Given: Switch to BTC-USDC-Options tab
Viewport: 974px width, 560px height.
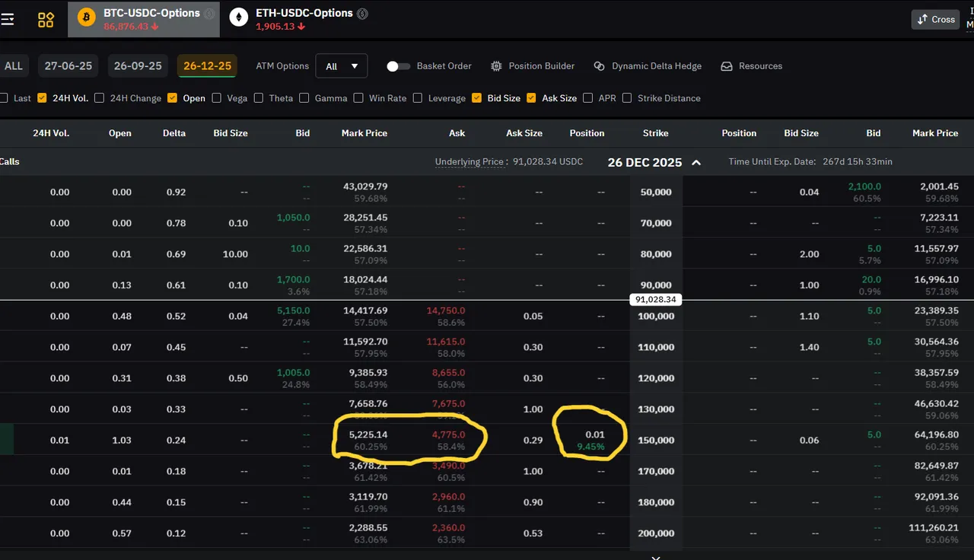Looking at the screenshot, I should pyautogui.click(x=144, y=19).
